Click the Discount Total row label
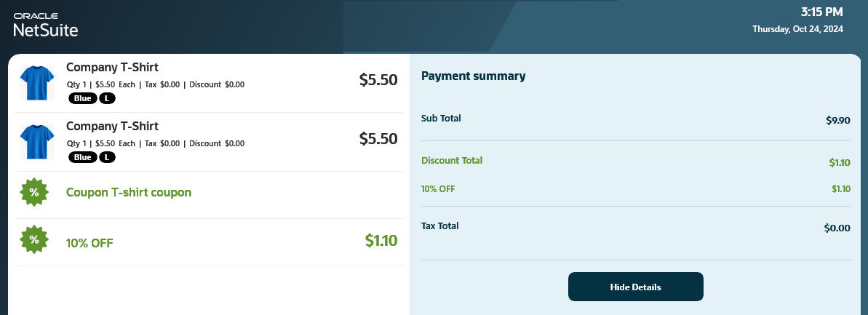This screenshot has width=868, height=315. coord(452,161)
